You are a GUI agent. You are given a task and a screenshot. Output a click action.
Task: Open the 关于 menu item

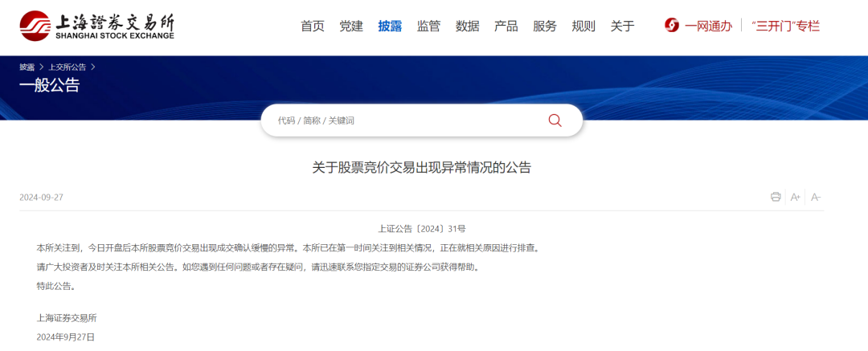pyautogui.click(x=623, y=26)
